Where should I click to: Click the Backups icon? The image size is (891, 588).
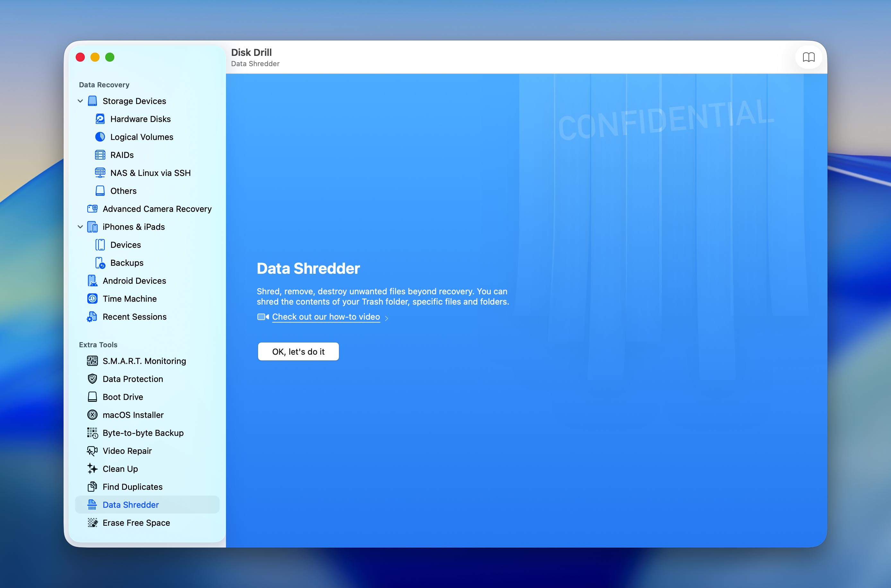[x=100, y=263]
